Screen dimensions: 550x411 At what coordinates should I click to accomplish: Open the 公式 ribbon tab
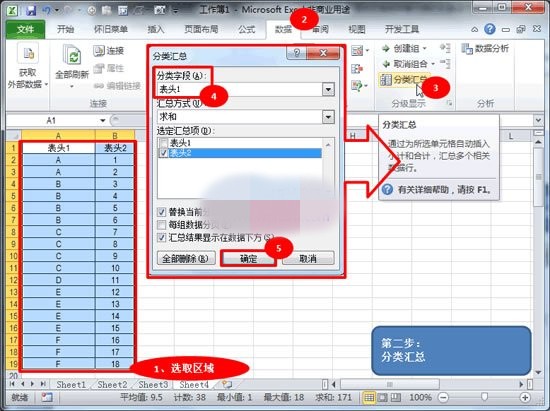(x=247, y=29)
